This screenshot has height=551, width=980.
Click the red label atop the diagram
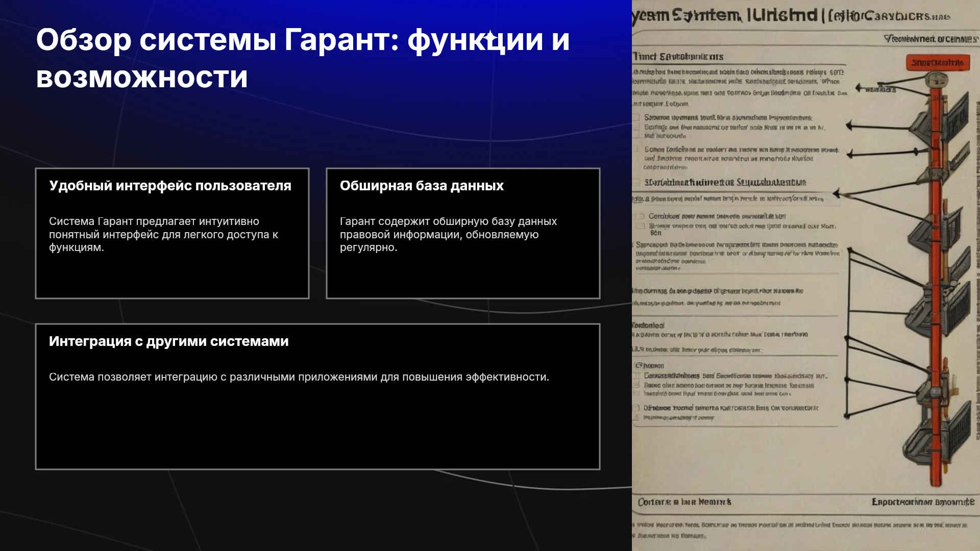click(938, 63)
